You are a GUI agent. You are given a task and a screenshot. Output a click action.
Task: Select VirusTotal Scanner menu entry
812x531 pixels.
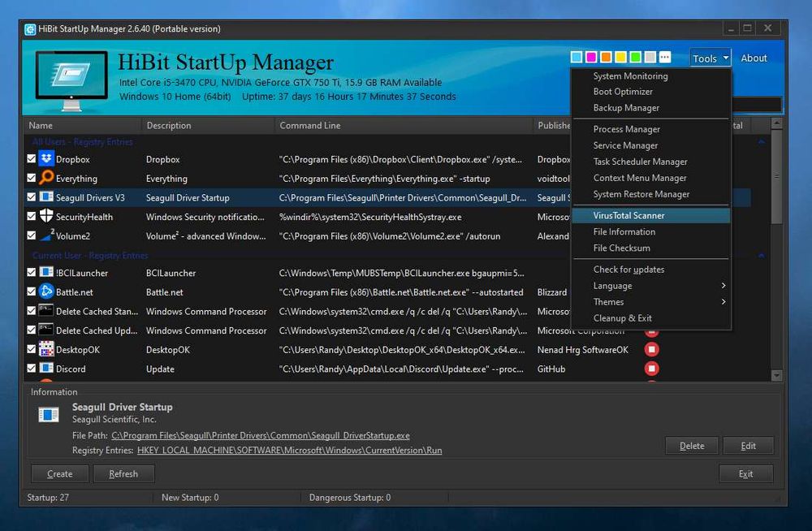click(651, 215)
